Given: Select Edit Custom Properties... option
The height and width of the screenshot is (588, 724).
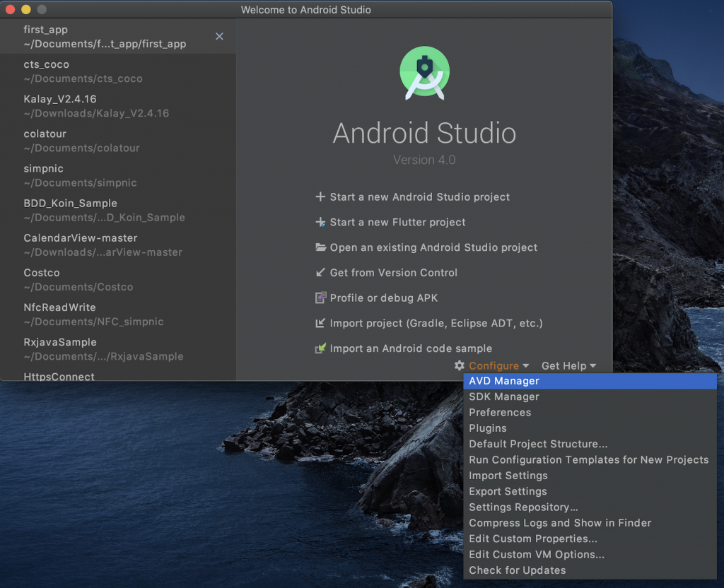Looking at the screenshot, I should pyautogui.click(x=590, y=539).
